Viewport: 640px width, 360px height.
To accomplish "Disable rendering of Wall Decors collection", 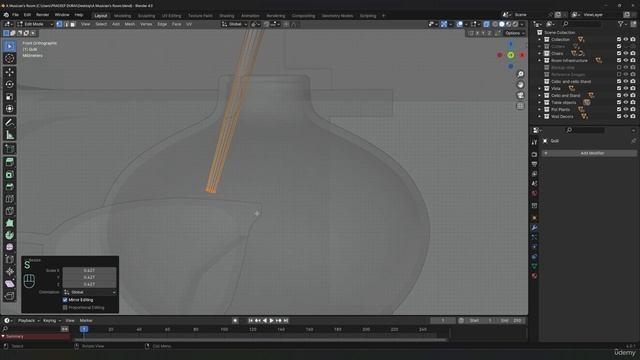I will coord(633,117).
